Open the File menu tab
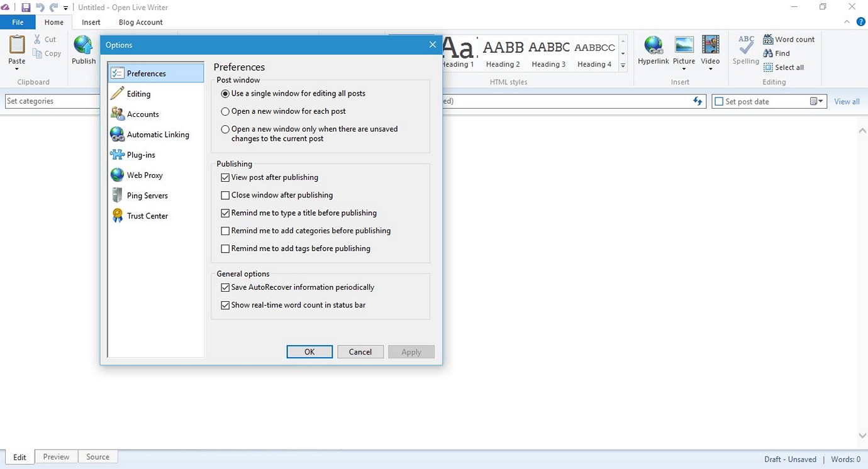Screen dimensions: 868x469 point(18,22)
